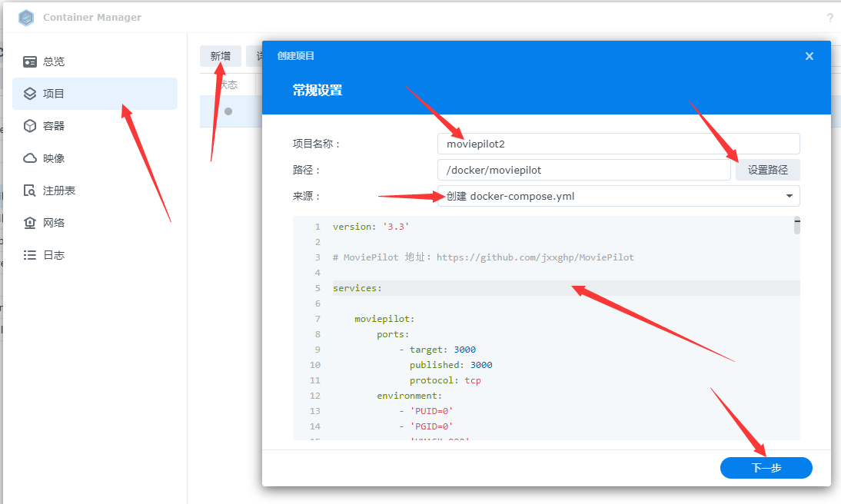The width and height of the screenshot is (841, 504).
Task: Close the 创建项目 dialog with X
Action: pos(809,56)
